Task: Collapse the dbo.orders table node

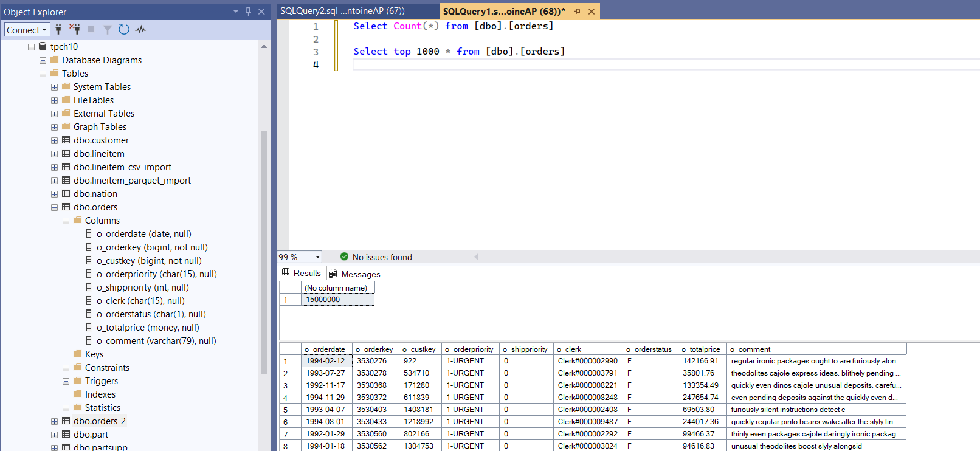Action: click(x=54, y=207)
